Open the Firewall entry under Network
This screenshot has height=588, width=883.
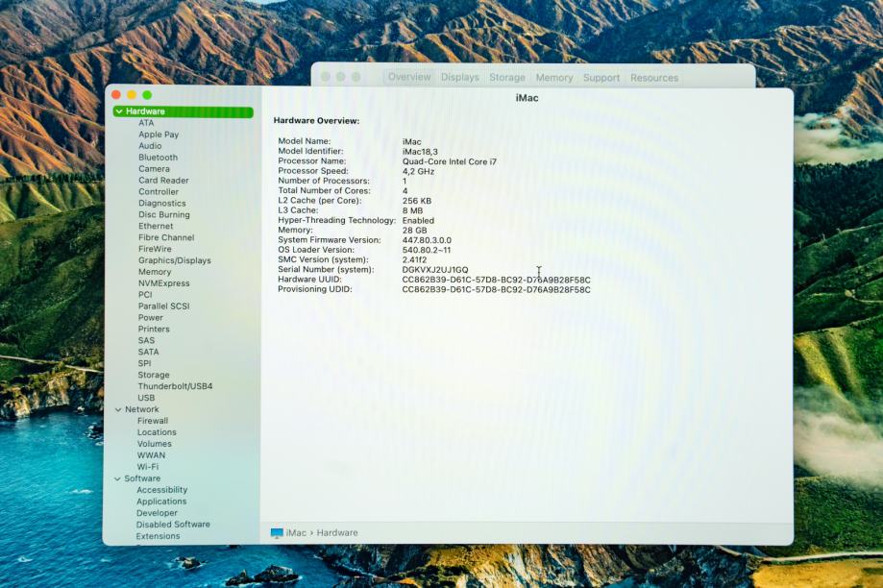(x=152, y=421)
